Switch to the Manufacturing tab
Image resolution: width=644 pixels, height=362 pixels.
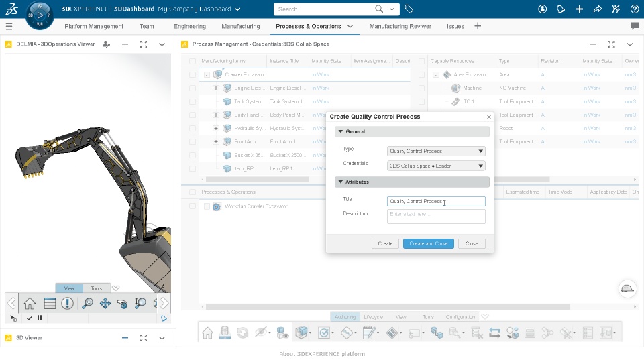click(241, 26)
